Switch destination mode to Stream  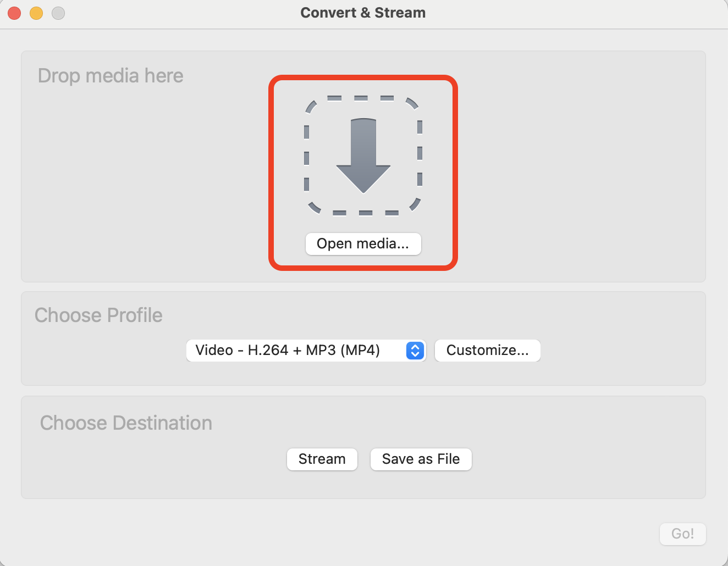point(322,459)
